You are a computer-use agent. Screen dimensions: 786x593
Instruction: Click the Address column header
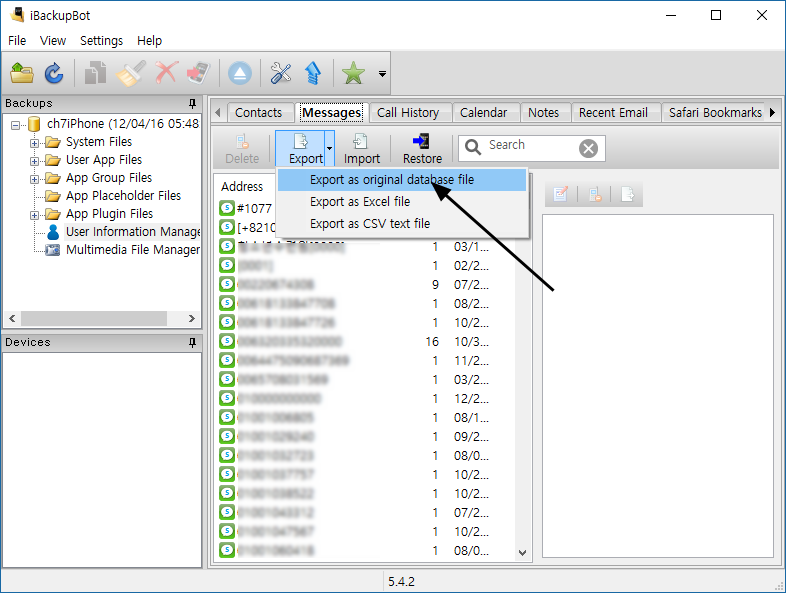[x=242, y=186]
